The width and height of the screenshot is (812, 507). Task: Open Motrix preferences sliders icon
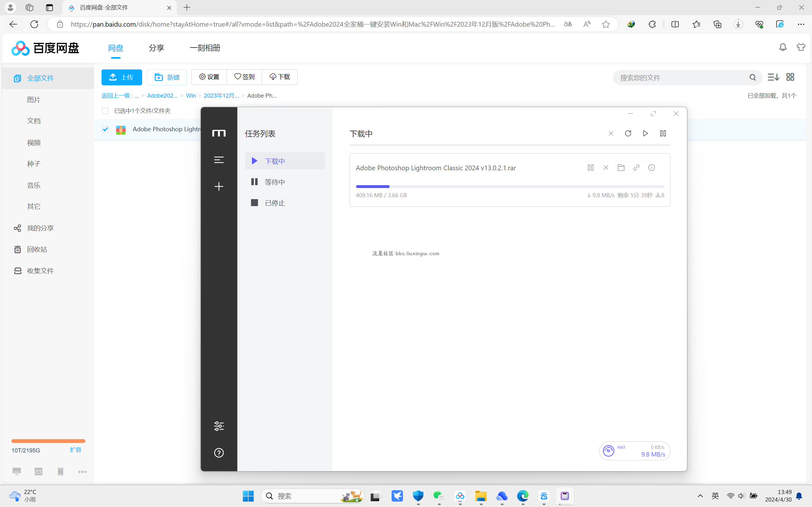[x=219, y=426]
